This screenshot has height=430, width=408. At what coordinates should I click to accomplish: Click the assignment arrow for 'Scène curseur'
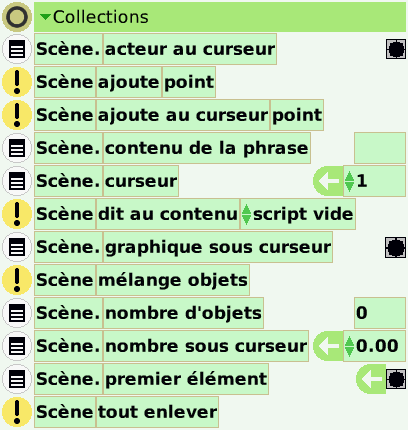pyautogui.click(x=328, y=181)
